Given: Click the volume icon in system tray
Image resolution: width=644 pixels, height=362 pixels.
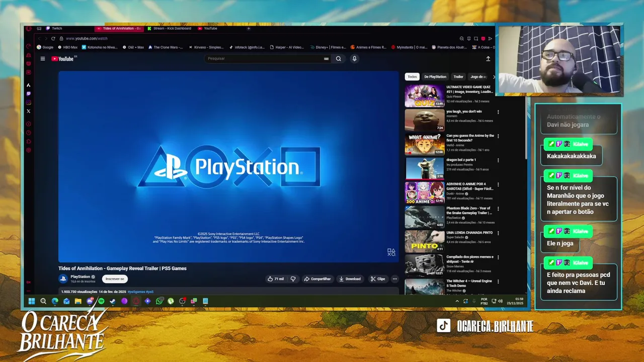Looking at the screenshot, I should pyautogui.click(x=500, y=301).
